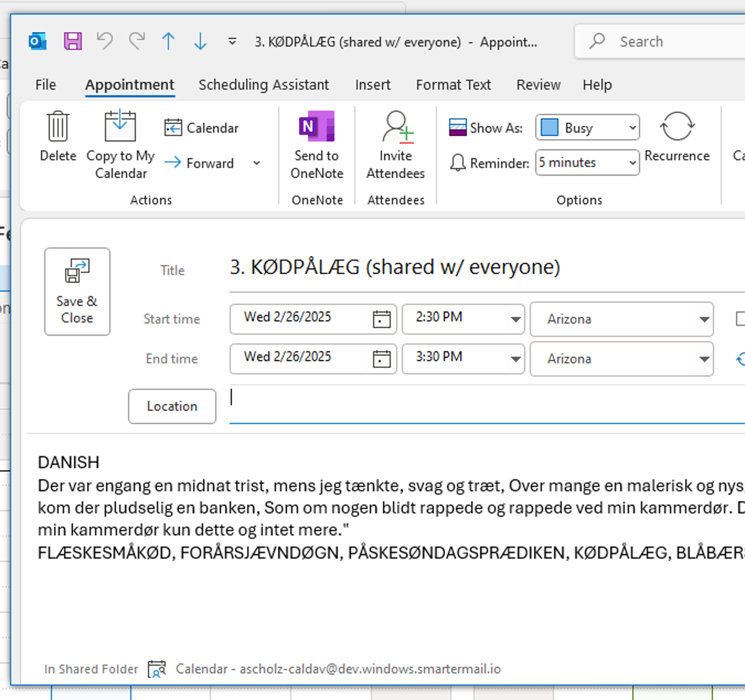Viewport: 745px width, 700px height.
Task: Expand the Show As Busy dropdown
Action: point(632,128)
